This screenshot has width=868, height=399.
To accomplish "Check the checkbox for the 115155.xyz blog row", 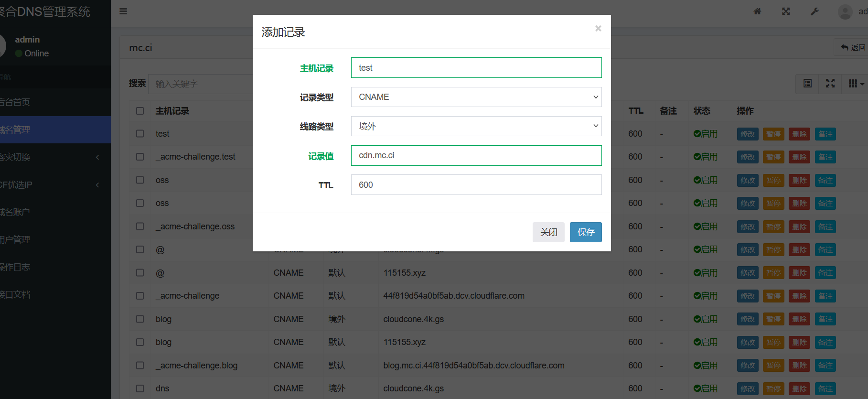I will coord(140,342).
